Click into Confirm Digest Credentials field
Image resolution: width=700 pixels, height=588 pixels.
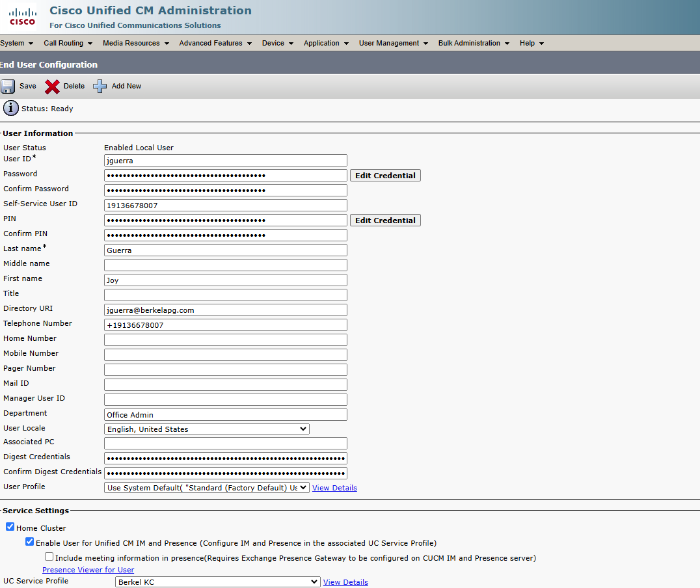click(x=226, y=474)
